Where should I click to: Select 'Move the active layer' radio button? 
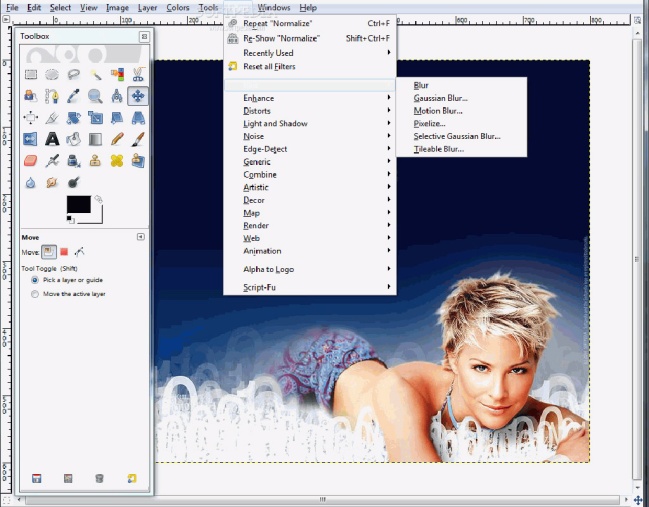[x=36, y=294]
